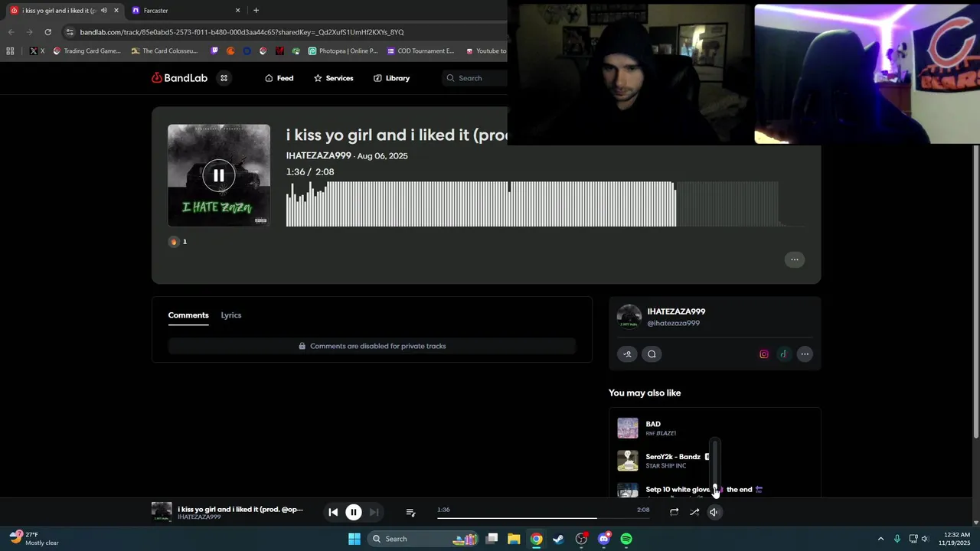980x551 pixels.
Task: Open COD Tournament bookmark
Action: [x=420, y=51]
